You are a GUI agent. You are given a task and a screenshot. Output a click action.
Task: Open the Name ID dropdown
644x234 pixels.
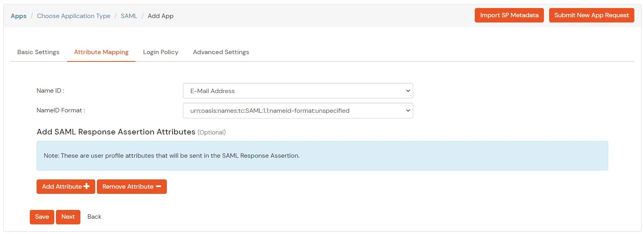[297, 91]
